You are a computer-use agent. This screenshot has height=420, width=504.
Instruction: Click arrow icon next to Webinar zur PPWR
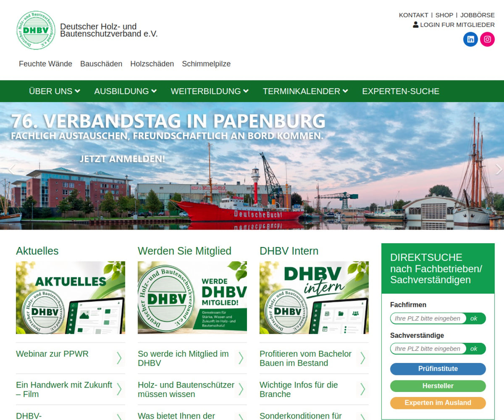(119, 358)
